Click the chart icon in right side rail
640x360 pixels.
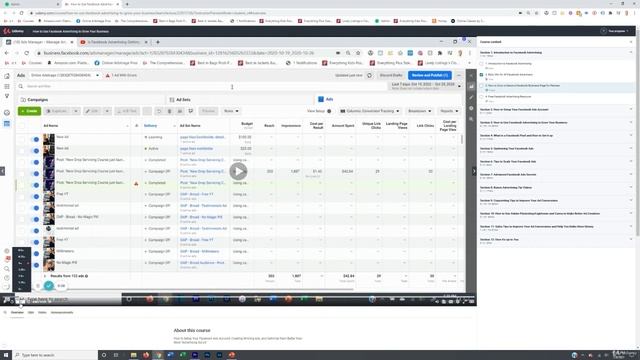[471, 87]
